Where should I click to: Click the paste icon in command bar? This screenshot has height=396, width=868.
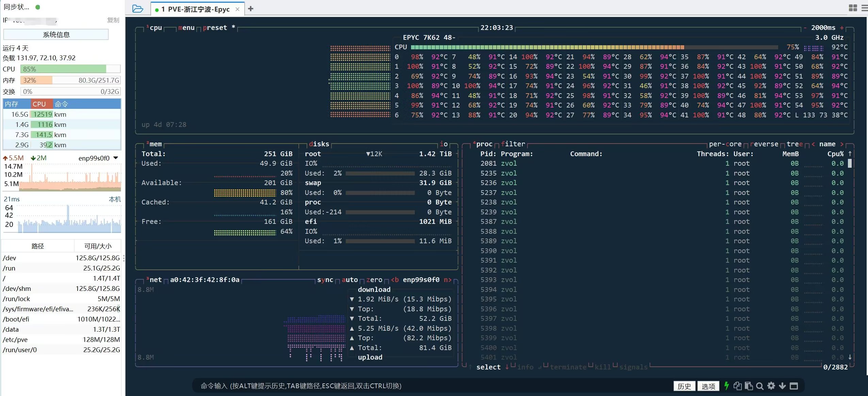coord(749,386)
